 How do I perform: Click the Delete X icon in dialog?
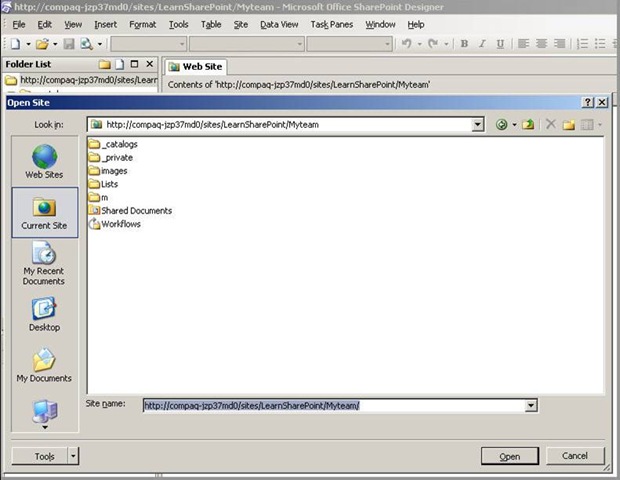pos(550,124)
